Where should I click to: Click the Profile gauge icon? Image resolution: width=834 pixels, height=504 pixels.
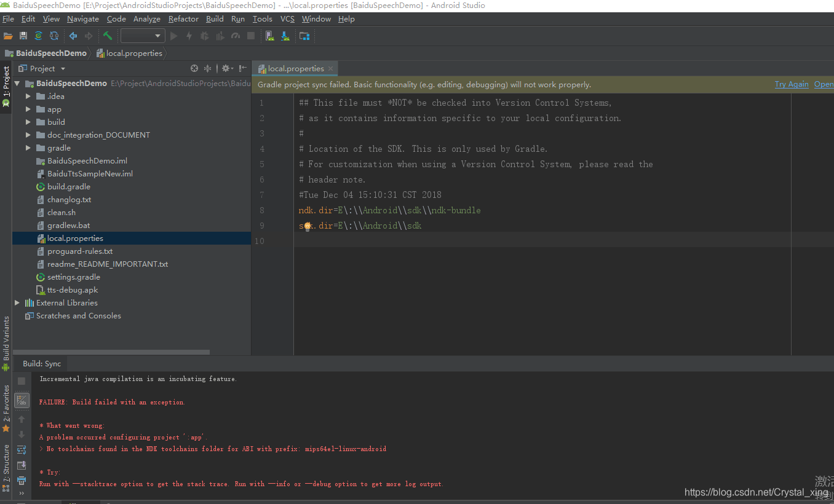(235, 36)
